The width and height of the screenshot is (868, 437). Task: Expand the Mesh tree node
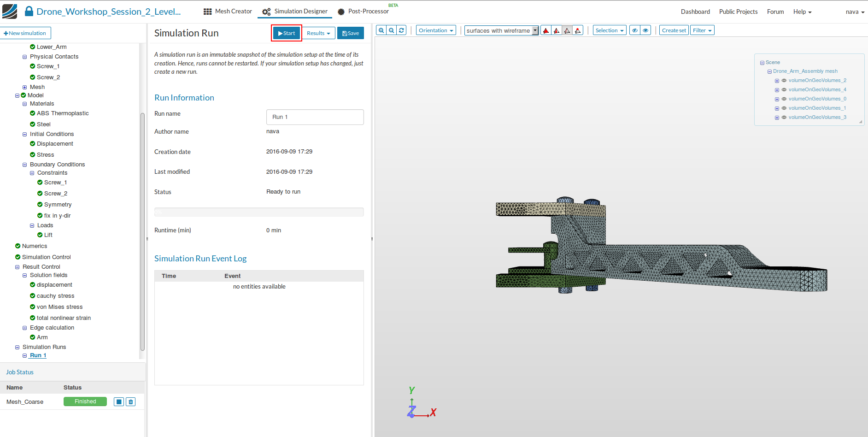click(25, 87)
